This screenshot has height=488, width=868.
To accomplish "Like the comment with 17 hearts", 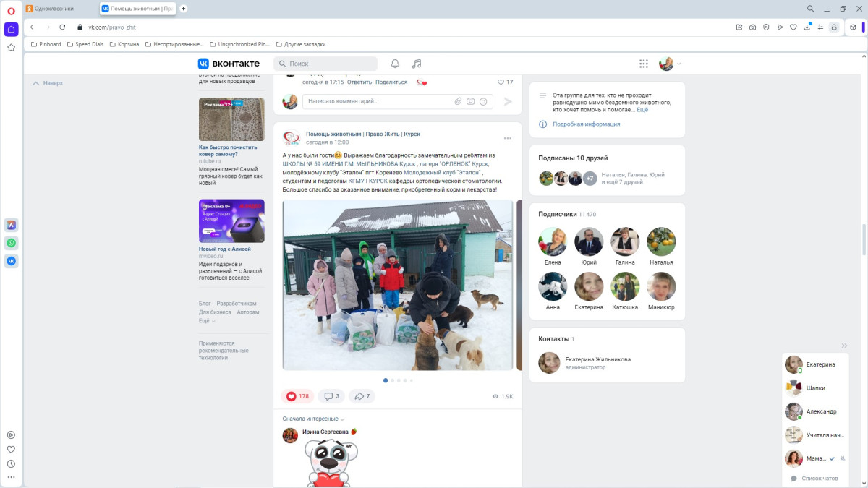I will point(505,82).
